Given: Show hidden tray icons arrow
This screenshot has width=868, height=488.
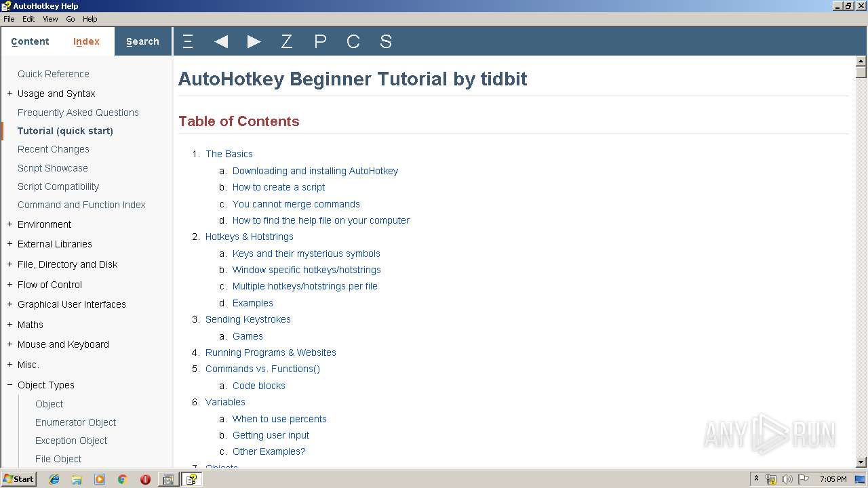Looking at the screenshot, I should [756, 479].
